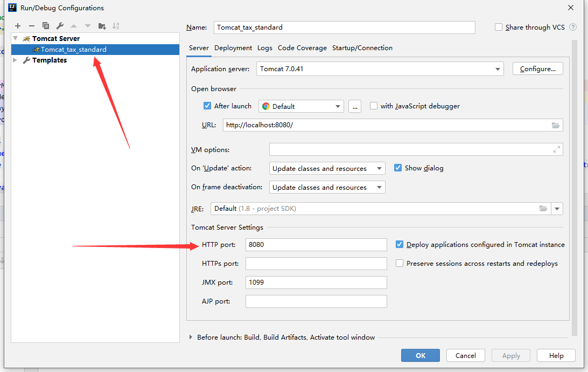The width and height of the screenshot is (588, 372).
Task: Open the Default browser dropdown
Action: click(x=301, y=106)
